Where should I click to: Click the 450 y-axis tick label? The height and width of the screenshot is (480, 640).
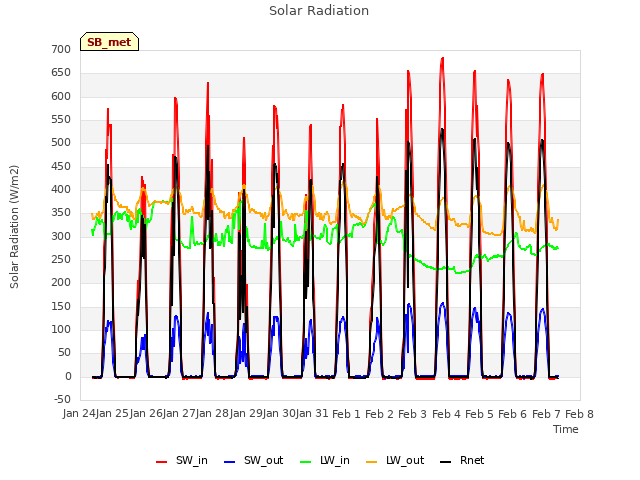coord(61,166)
